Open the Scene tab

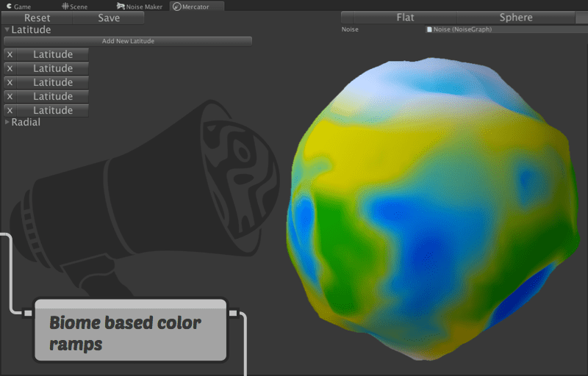pos(78,6)
